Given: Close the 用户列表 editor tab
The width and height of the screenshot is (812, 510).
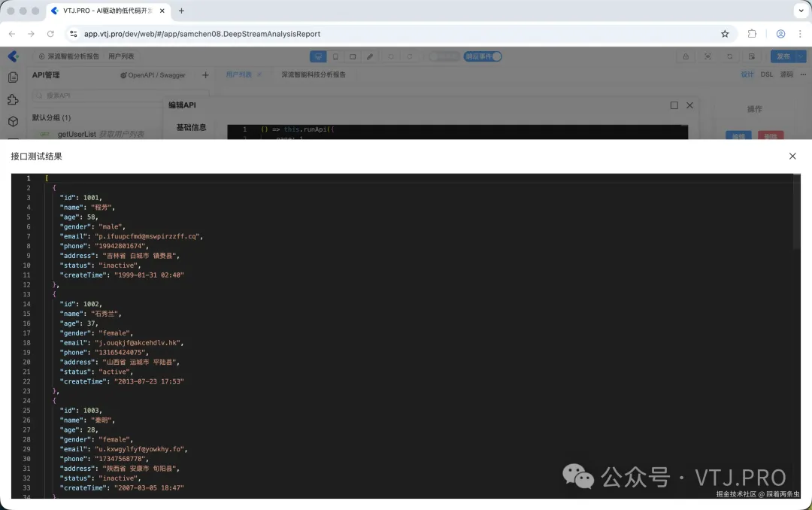Looking at the screenshot, I should [x=259, y=74].
